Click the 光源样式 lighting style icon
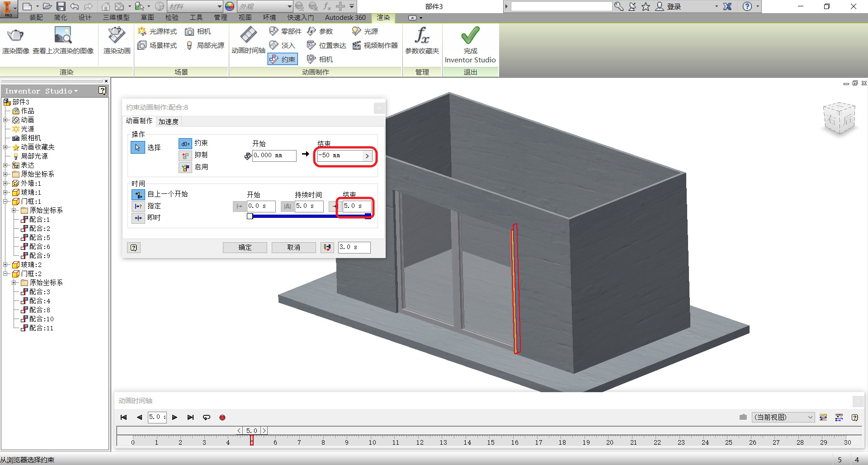The image size is (868, 465). (x=142, y=31)
